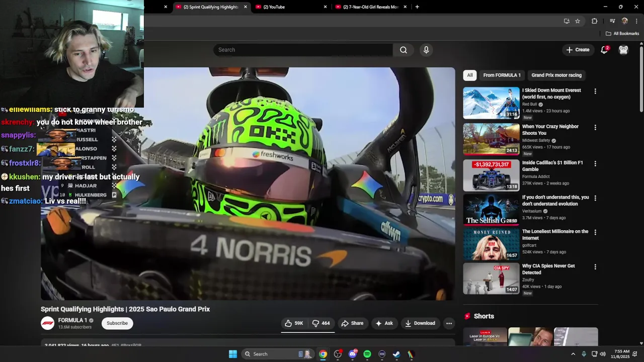Close the Sprint Qualifying Highlights tab
This screenshot has width=644, height=362.
click(246, 7)
